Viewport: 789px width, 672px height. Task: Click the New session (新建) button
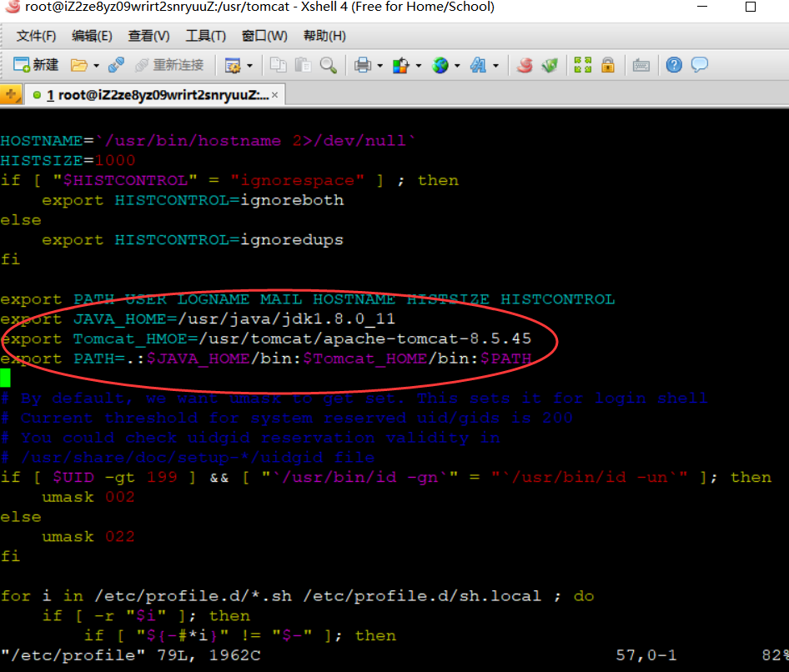[x=36, y=65]
